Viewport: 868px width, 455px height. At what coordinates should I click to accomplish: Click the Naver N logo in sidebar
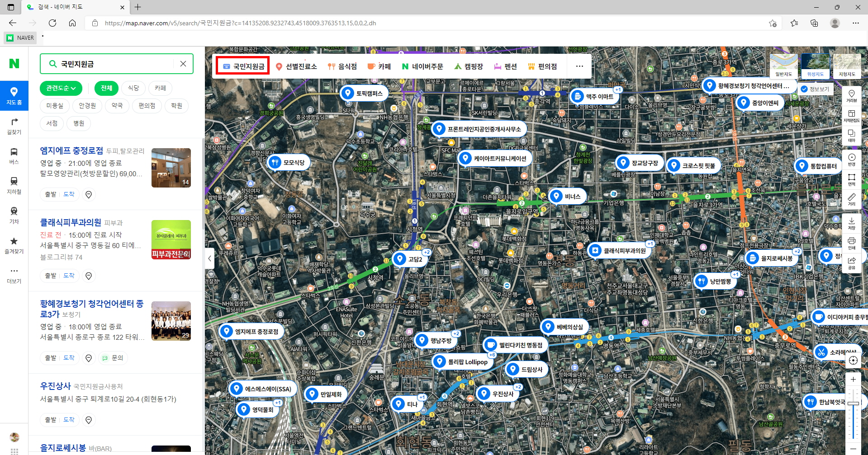pyautogui.click(x=14, y=64)
